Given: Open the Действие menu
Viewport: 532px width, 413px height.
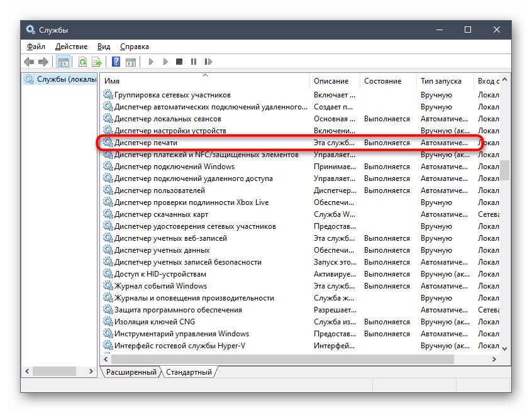Looking at the screenshot, I should [71, 47].
